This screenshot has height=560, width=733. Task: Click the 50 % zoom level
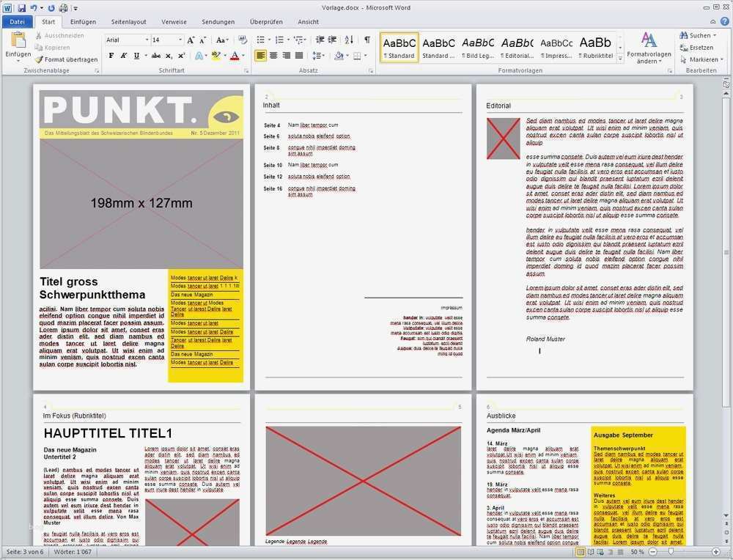coord(637,552)
